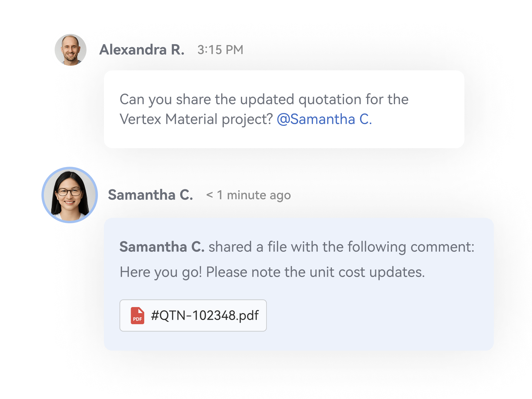Click Samantha C. sender name above the file message

(150, 195)
